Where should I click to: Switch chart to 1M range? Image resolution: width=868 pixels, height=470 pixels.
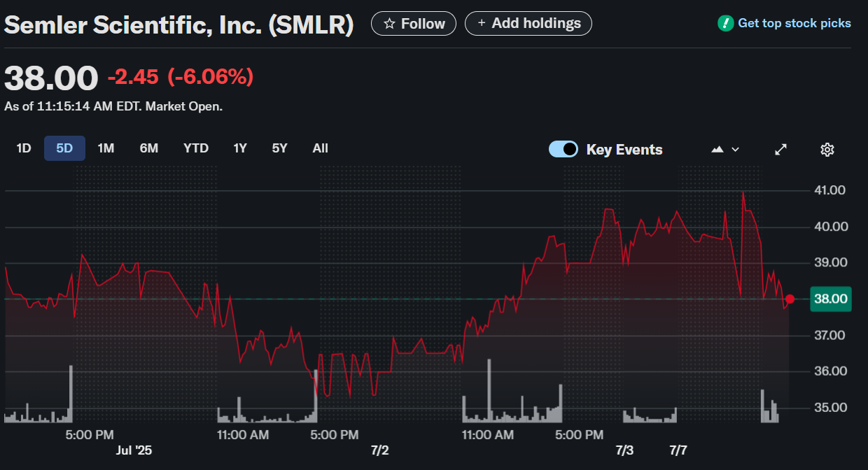pos(106,148)
